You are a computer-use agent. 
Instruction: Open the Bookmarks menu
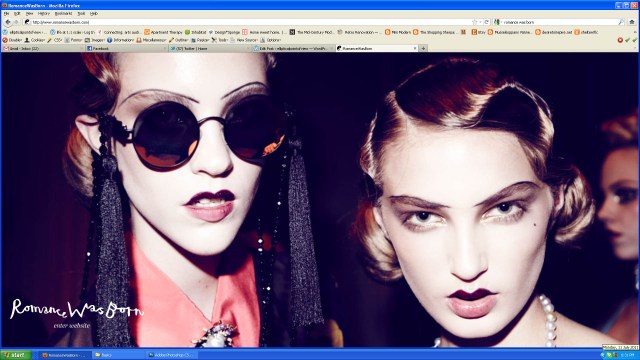tap(63, 13)
